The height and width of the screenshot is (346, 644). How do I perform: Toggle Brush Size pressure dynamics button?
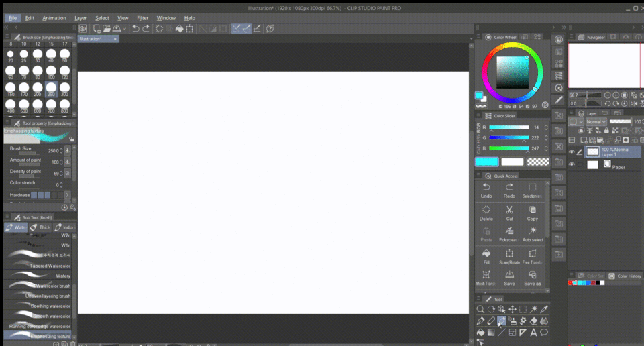click(x=68, y=151)
